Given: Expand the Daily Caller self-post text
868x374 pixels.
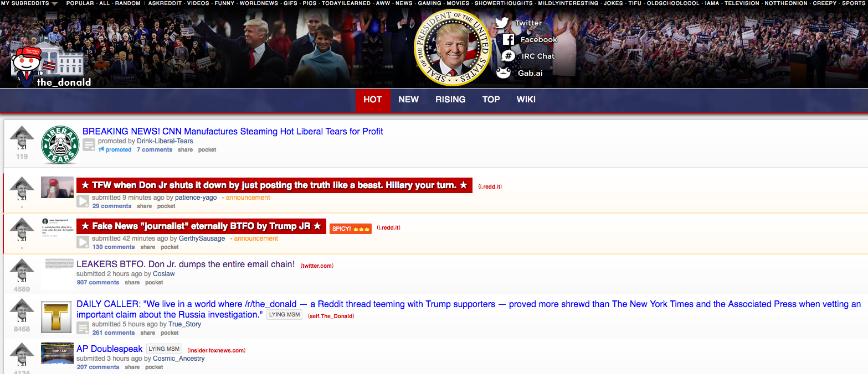Looking at the screenshot, I should [83, 328].
